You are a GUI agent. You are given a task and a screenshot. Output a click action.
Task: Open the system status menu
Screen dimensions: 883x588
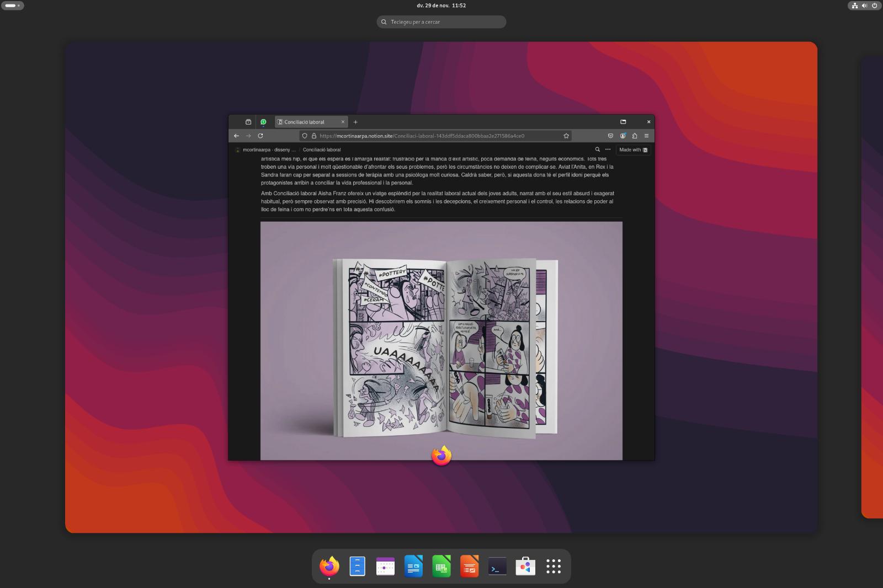pyautogui.click(x=864, y=6)
